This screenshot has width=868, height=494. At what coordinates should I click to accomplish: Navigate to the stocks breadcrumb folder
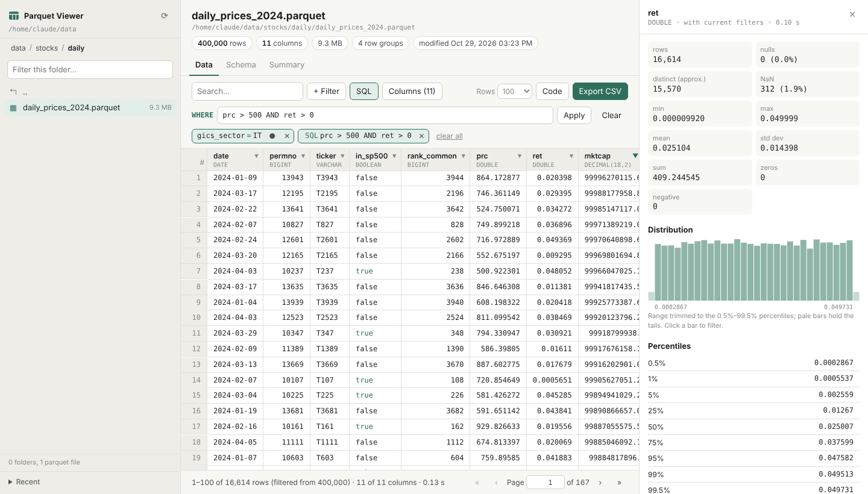click(47, 48)
